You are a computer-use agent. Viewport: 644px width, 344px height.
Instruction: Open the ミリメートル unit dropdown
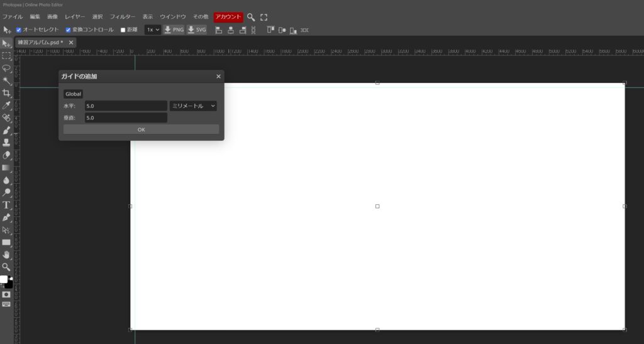point(193,106)
